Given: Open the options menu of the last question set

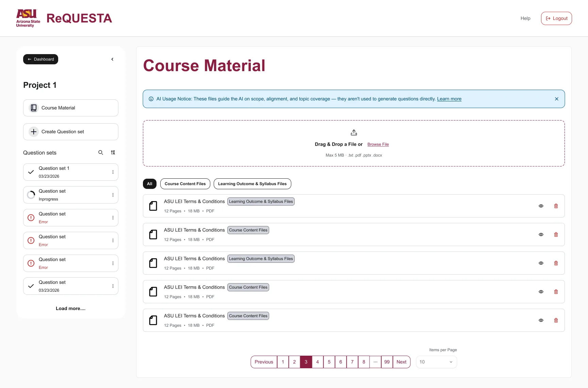Looking at the screenshot, I should click(113, 286).
